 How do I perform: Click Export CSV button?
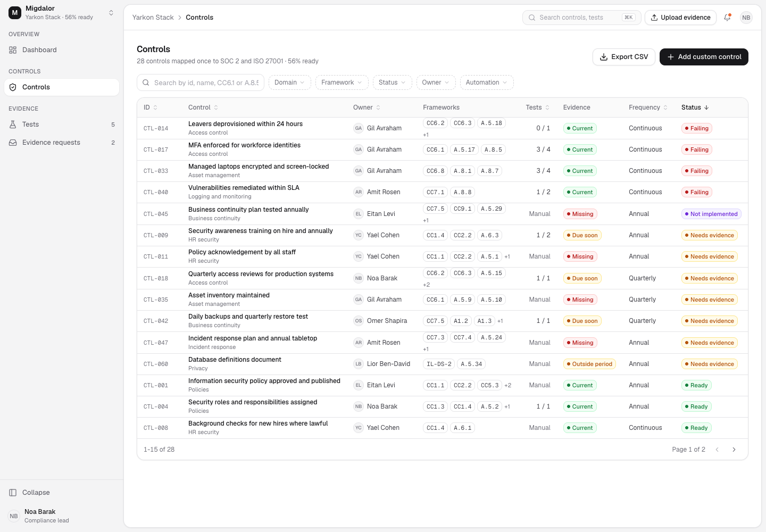coord(624,57)
